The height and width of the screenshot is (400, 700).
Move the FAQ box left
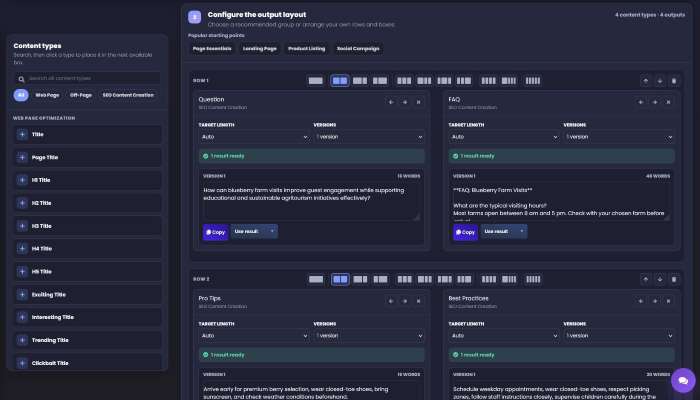(x=641, y=102)
